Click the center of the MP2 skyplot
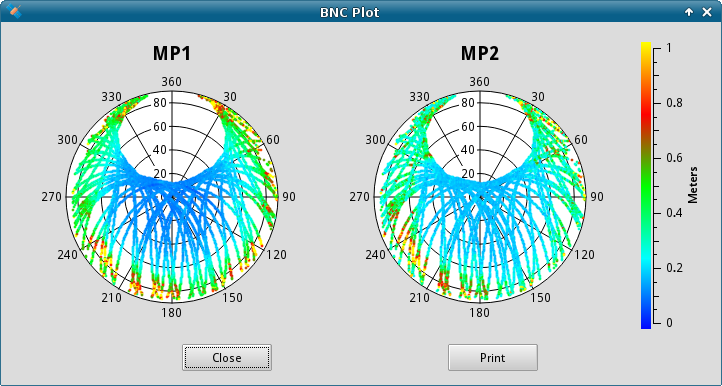The width and height of the screenshot is (722, 386). tap(480, 197)
